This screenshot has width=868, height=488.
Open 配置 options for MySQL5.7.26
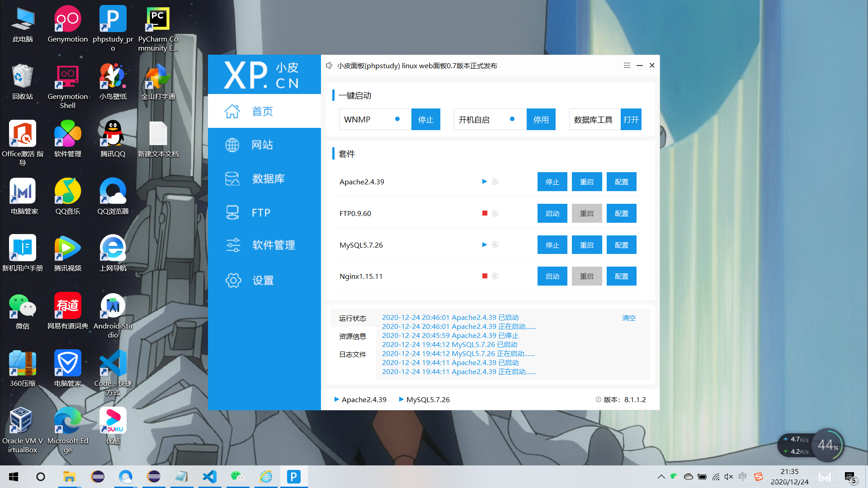click(621, 245)
